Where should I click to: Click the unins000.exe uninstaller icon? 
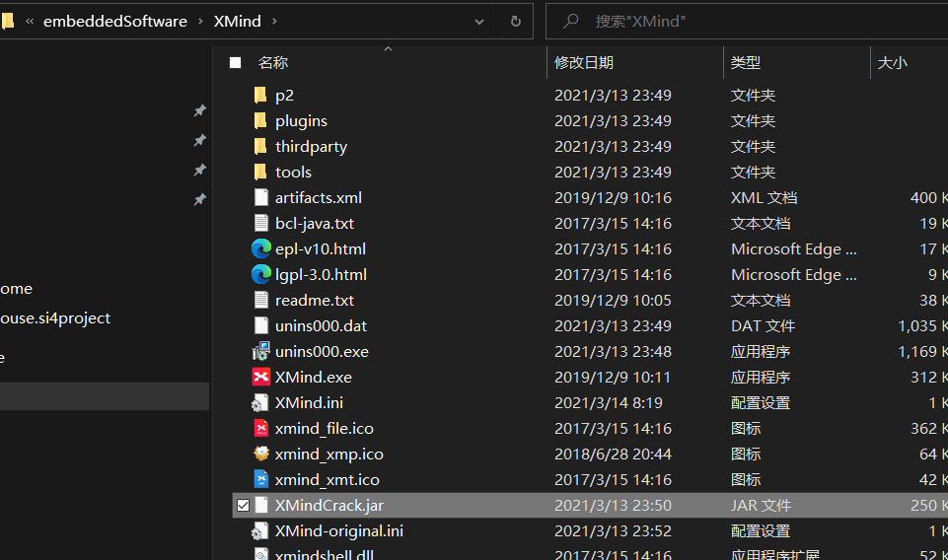coord(261,351)
